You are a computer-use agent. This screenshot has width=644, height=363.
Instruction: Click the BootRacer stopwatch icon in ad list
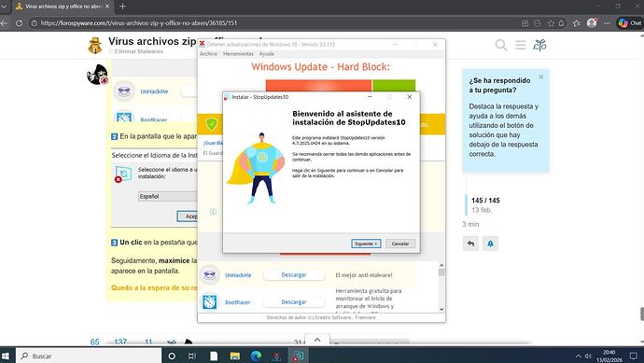[x=209, y=301]
